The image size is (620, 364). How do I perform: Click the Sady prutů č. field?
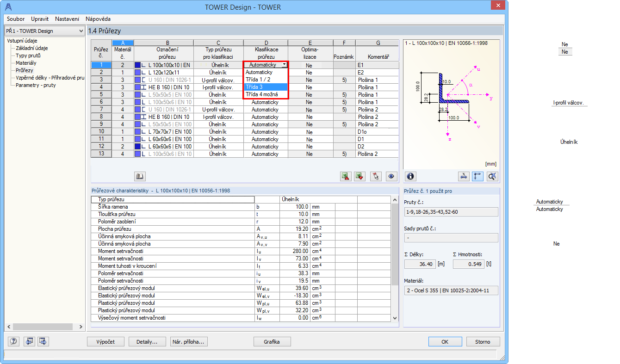pos(451,238)
